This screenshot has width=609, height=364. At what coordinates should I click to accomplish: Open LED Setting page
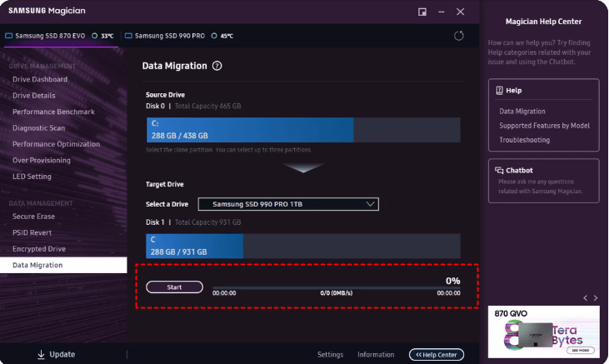click(x=32, y=177)
